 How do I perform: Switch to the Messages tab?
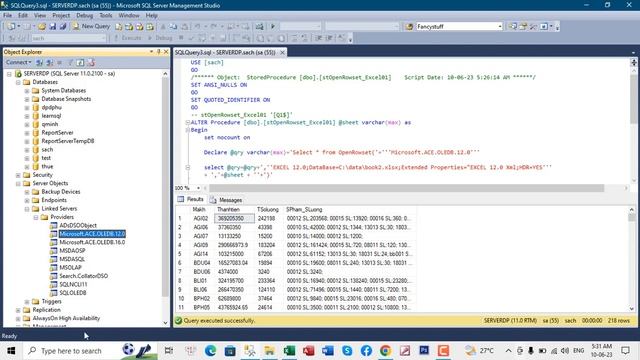(226, 200)
